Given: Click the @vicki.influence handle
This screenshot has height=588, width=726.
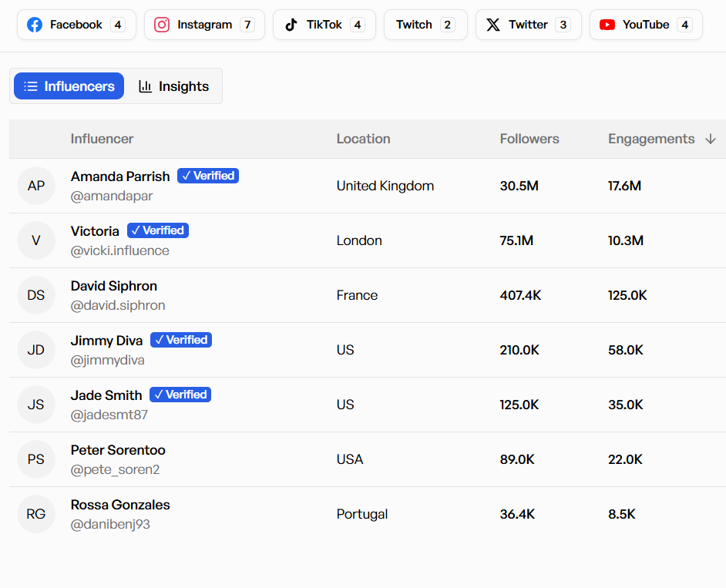Looking at the screenshot, I should pyautogui.click(x=119, y=250).
